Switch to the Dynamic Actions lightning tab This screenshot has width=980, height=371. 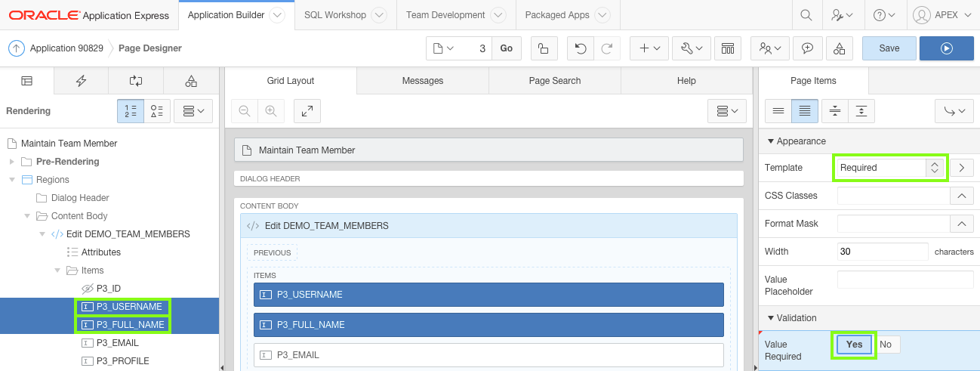point(82,81)
